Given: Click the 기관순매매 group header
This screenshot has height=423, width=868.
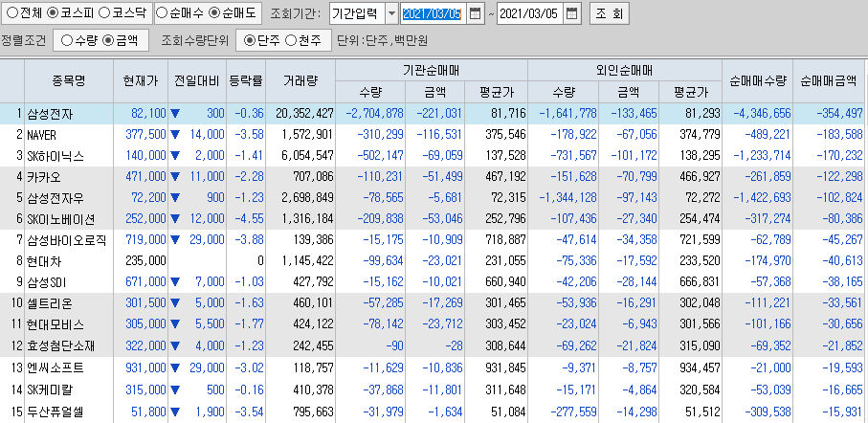Looking at the screenshot, I should point(432,70).
